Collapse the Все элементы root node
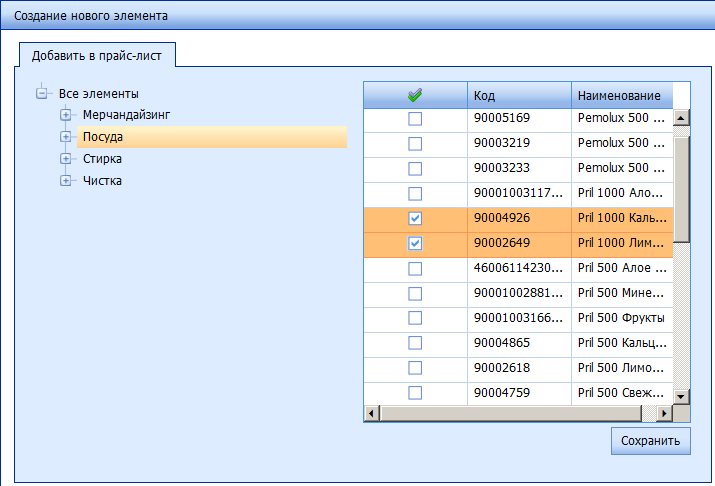This screenshot has width=715, height=486. [x=42, y=94]
